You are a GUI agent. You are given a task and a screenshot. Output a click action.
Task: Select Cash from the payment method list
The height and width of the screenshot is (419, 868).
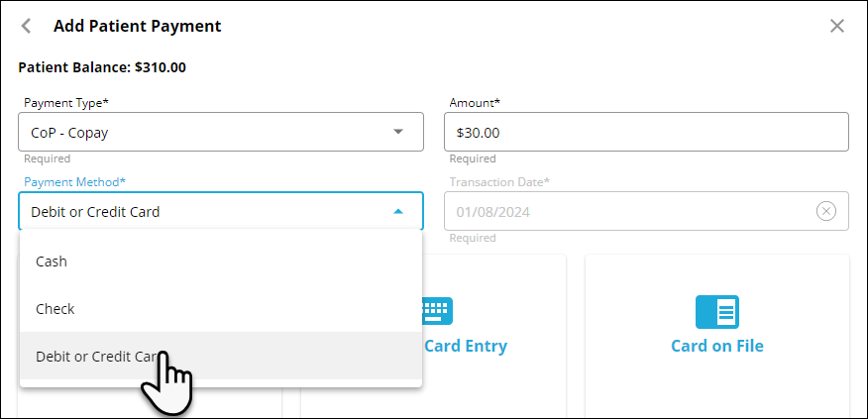(x=52, y=262)
